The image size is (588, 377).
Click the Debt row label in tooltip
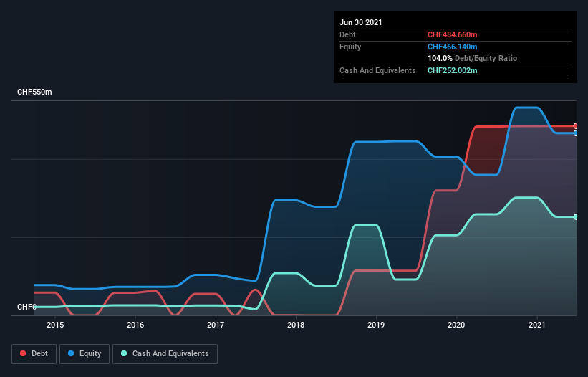tap(347, 34)
